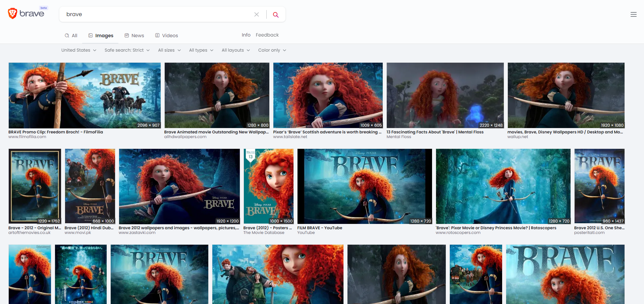Open the 1220 × 1752 poster thumbnail
Screen dimensions: 644x304
pyautogui.click(x=35, y=186)
